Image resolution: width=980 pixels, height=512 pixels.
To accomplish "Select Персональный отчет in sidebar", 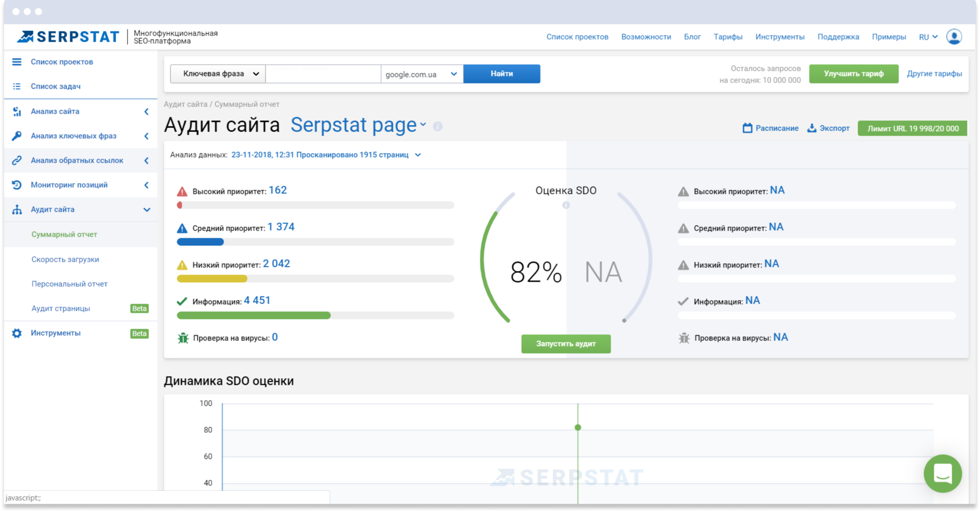I will tap(69, 284).
